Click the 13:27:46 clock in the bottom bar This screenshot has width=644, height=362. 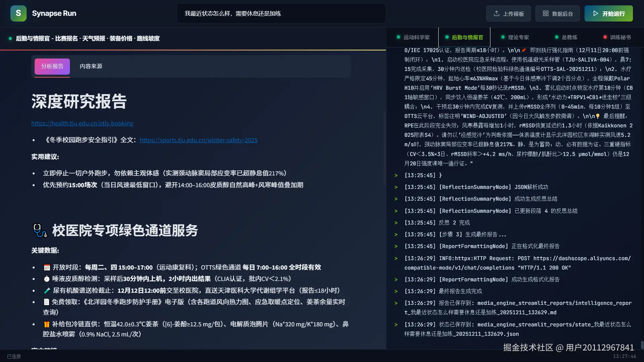[625, 356]
